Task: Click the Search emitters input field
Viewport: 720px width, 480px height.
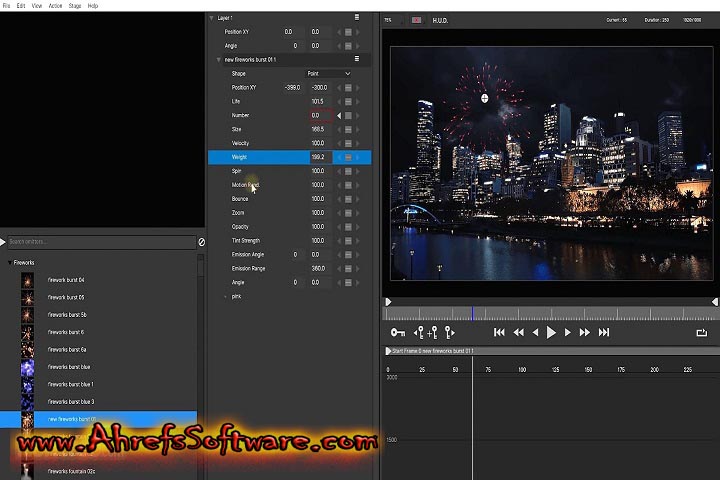Action: 102,242
